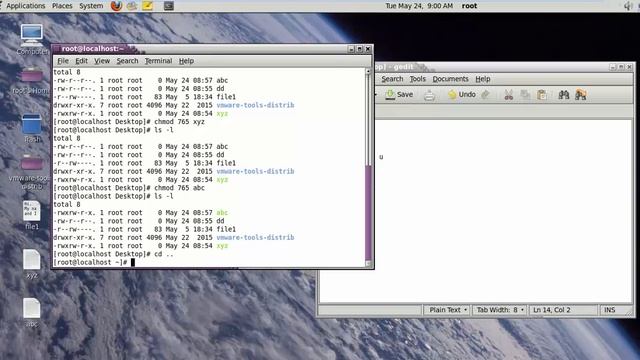Open the terminal Edit menu

click(81, 61)
